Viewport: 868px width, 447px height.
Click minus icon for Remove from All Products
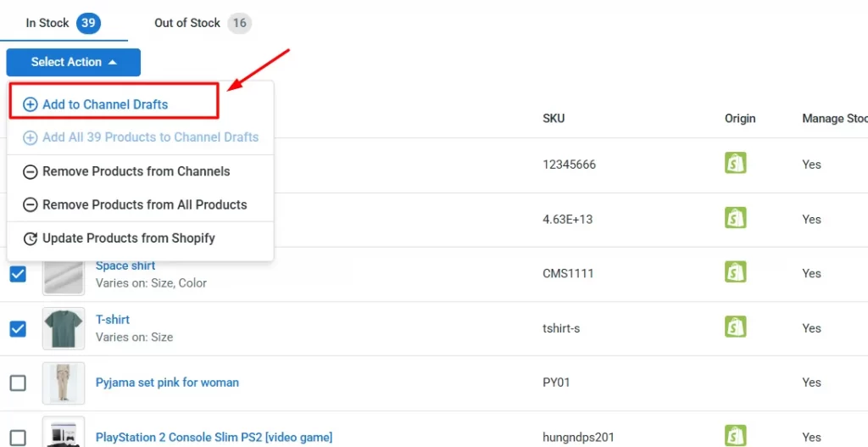coord(31,204)
